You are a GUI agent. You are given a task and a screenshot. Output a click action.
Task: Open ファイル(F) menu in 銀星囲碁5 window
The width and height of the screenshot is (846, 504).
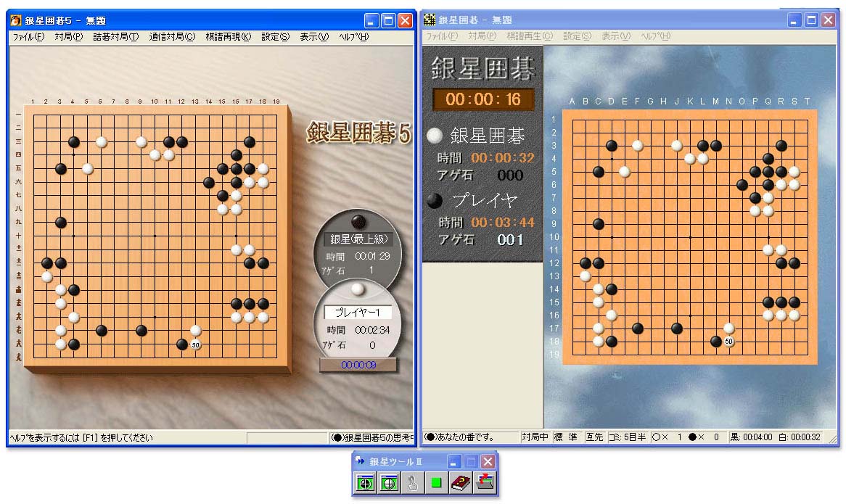tap(28, 37)
